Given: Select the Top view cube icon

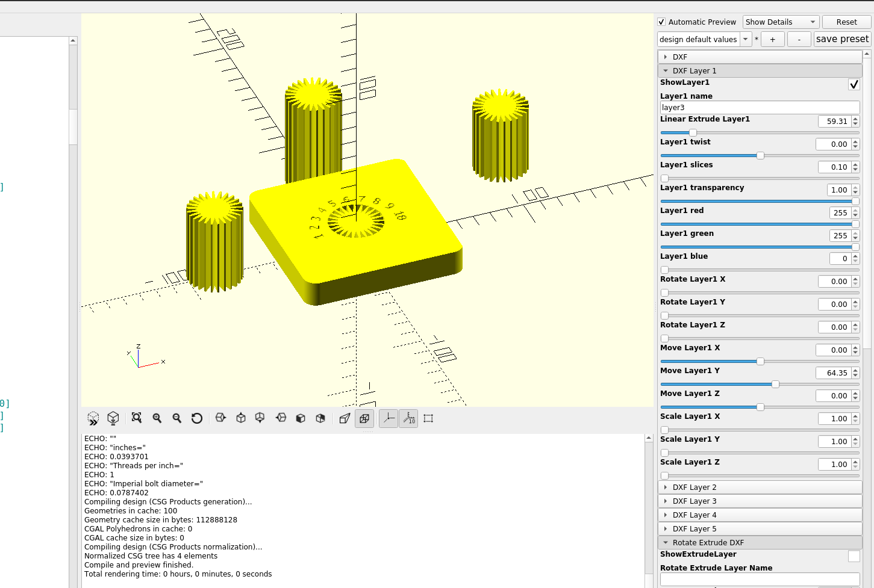Looking at the screenshot, I should point(241,418).
